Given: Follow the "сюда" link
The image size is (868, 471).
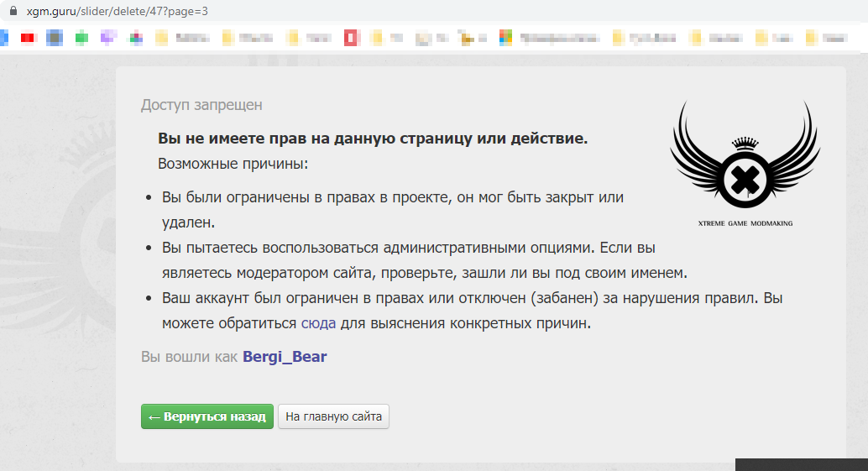Looking at the screenshot, I should point(319,322).
